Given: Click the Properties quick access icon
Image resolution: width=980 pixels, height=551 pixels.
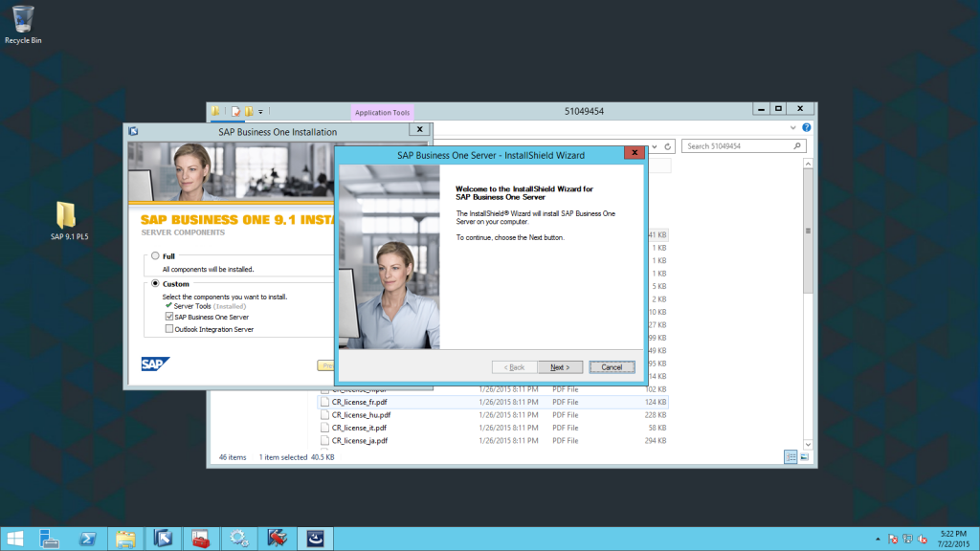Looking at the screenshot, I should (235, 111).
